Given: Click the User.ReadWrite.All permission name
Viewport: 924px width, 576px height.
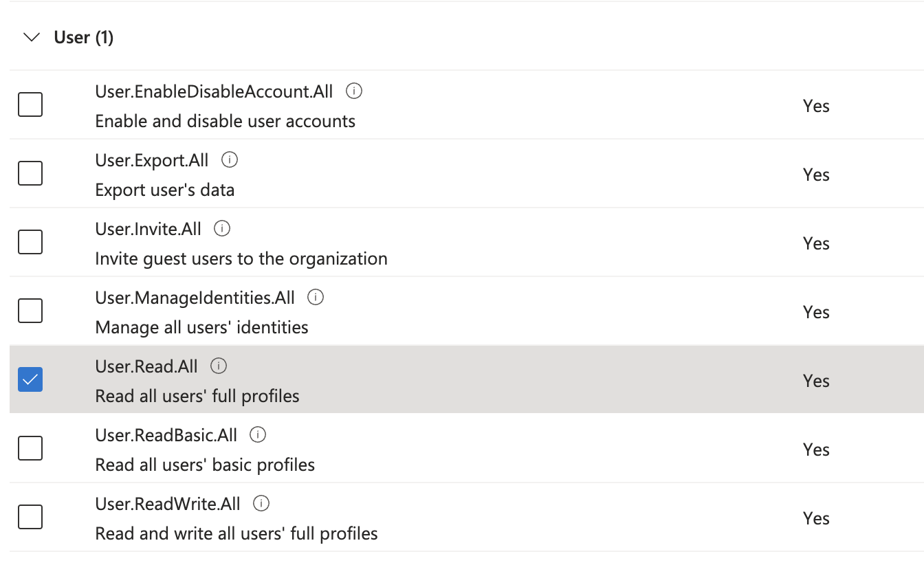Looking at the screenshot, I should click(x=168, y=504).
